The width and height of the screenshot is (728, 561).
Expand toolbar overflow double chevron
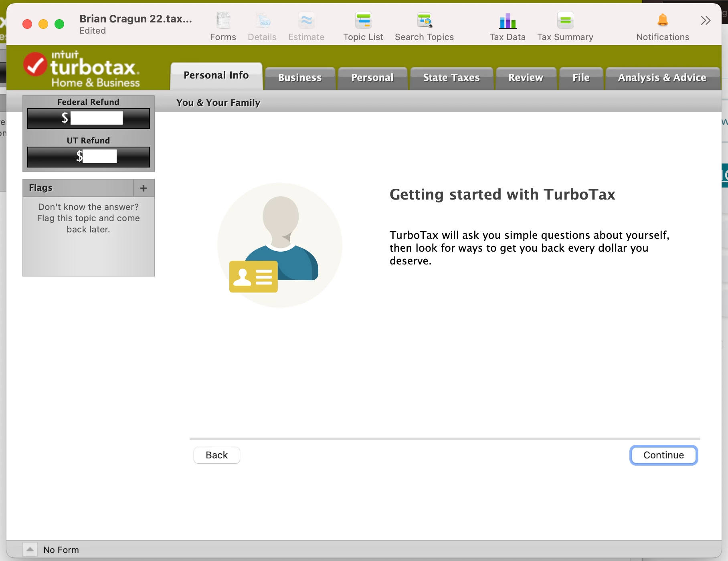[706, 20]
